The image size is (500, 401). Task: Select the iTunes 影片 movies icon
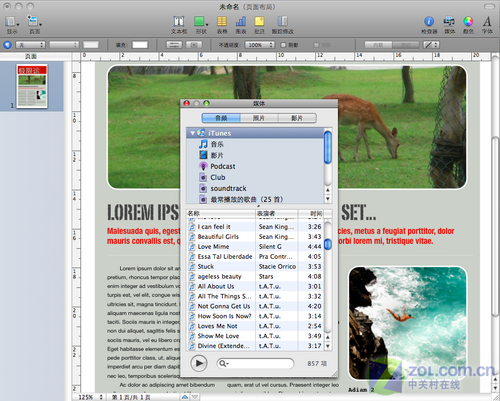[x=203, y=155]
